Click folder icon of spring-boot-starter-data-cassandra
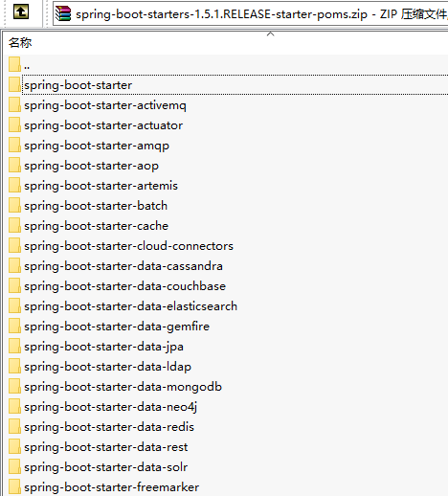 (14, 265)
